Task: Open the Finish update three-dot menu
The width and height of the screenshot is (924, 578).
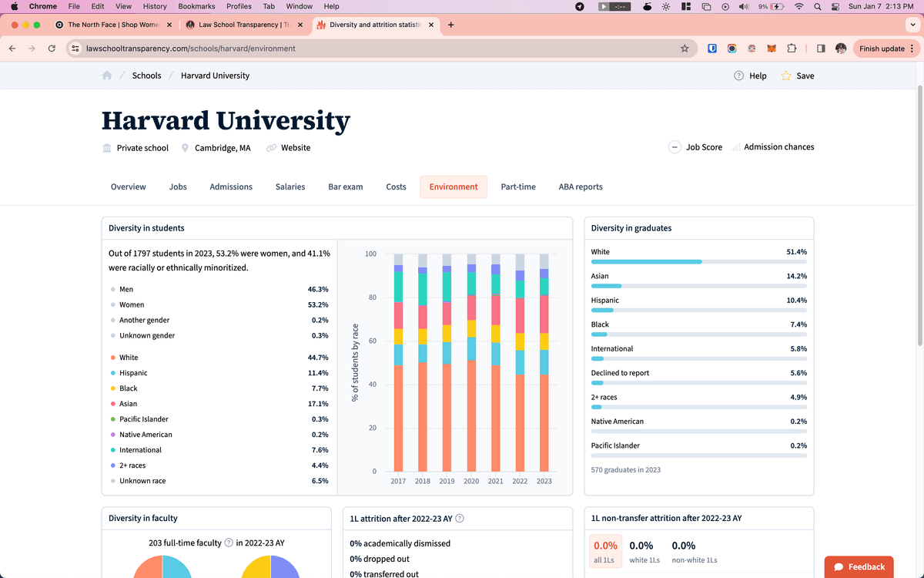Action: (911, 48)
